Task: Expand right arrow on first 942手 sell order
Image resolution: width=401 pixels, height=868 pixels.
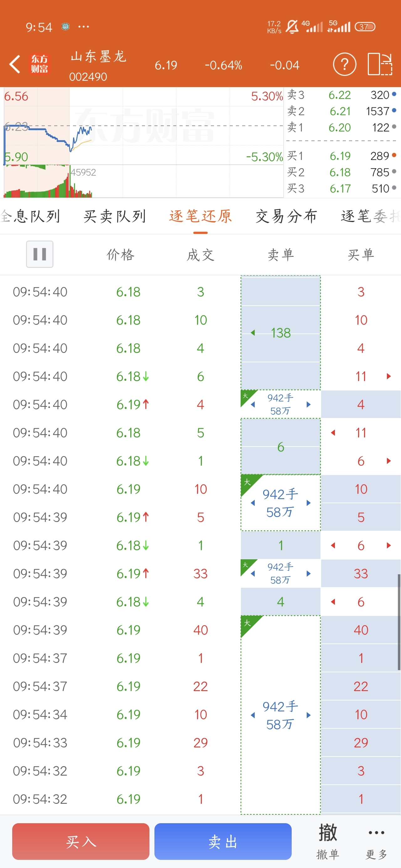Action: pyautogui.click(x=308, y=404)
